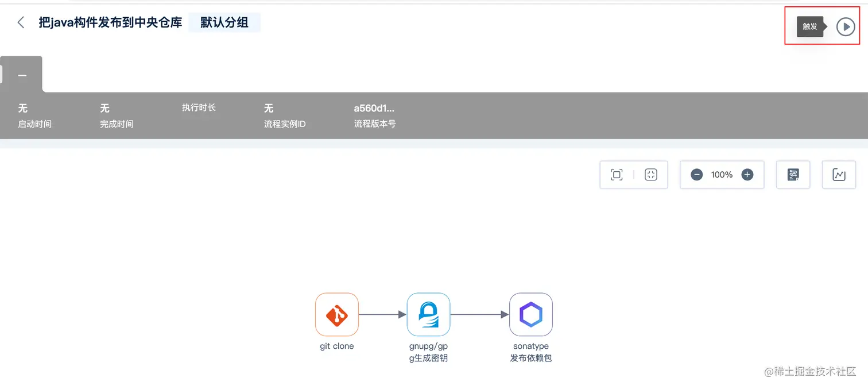Viewport: 868px width, 389px height.
Task: Select the git clone node icon
Action: click(x=337, y=314)
